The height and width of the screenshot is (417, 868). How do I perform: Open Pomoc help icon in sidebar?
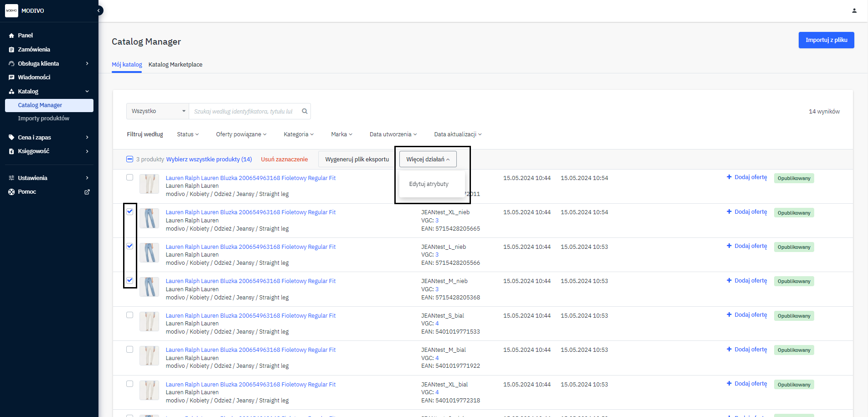pyautogui.click(x=12, y=192)
